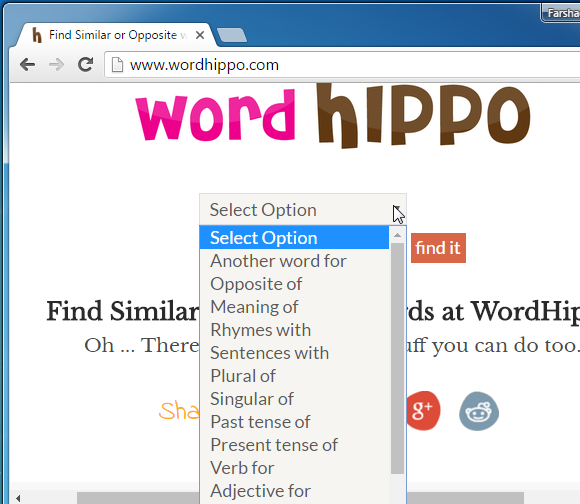The image size is (580, 504).
Task: Choose Another word for from the list
Action: (294, 261)
